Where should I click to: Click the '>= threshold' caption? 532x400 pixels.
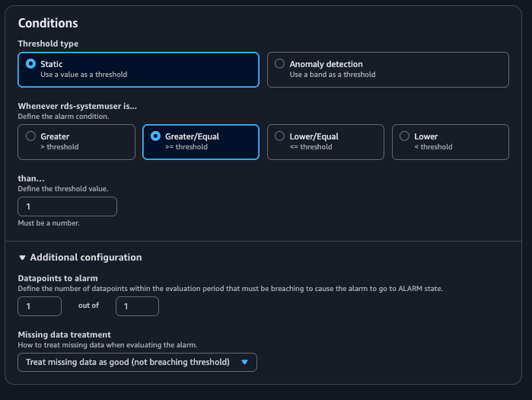186,147
